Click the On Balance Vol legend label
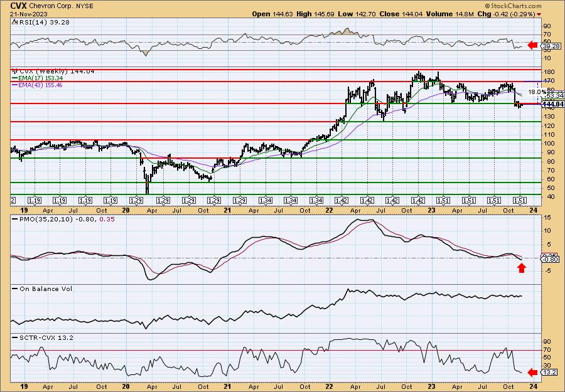Viewport: 565px width, 392px height. 45,289
